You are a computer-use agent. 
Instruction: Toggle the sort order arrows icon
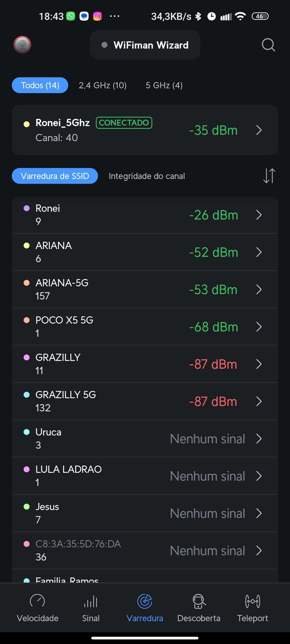click(269, 176)
